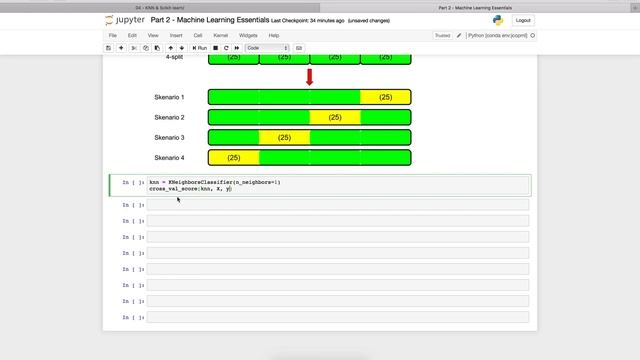Switch to the KNN & Scikit-learn browser tab
This screenshot has height=360, width=640.
tap(160, 8)
